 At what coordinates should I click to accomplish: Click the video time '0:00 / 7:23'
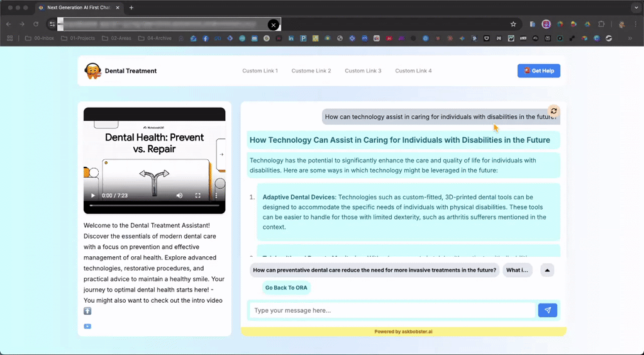click(114, 196)
